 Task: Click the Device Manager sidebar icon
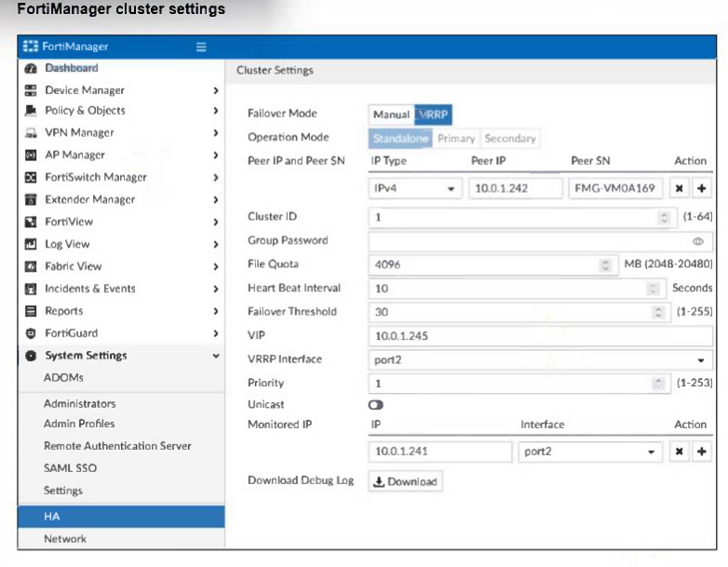coord(29,90)
